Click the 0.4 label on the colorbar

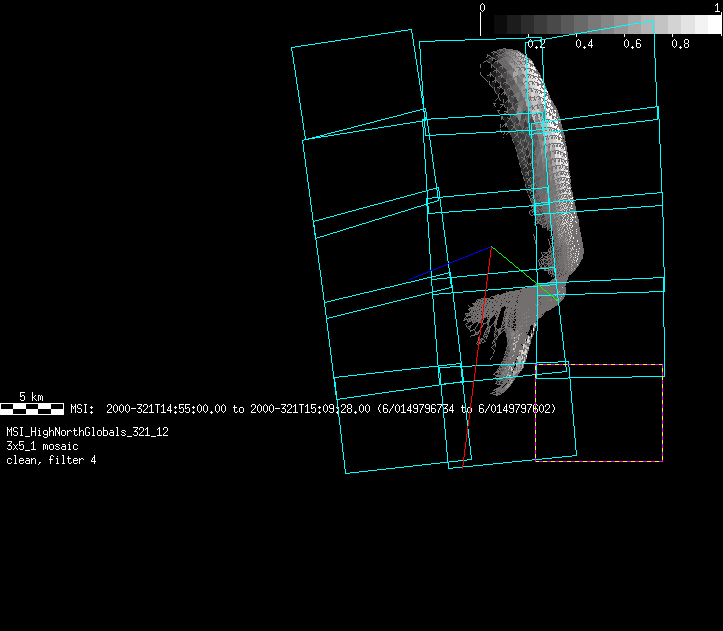pos(584,44)
